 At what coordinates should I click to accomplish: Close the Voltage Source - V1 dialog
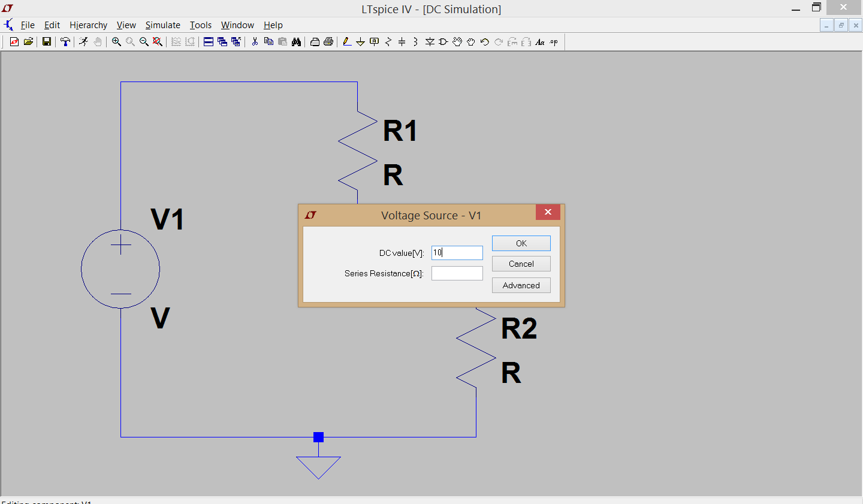tap(548, 212)
